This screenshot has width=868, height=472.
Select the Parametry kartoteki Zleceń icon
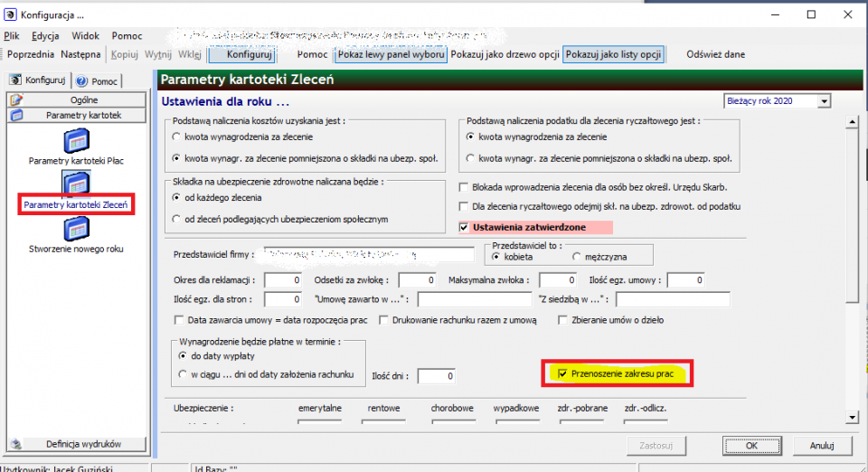[x=76, y=184]
